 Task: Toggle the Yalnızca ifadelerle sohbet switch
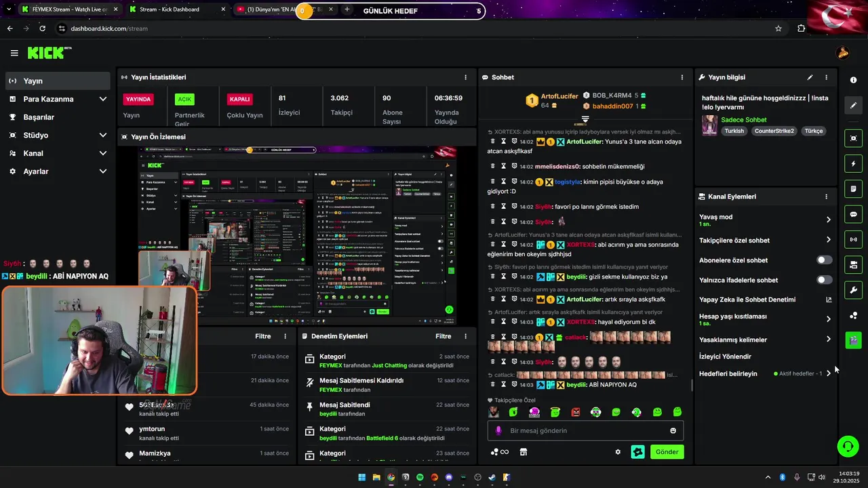(x=825, y=280)
